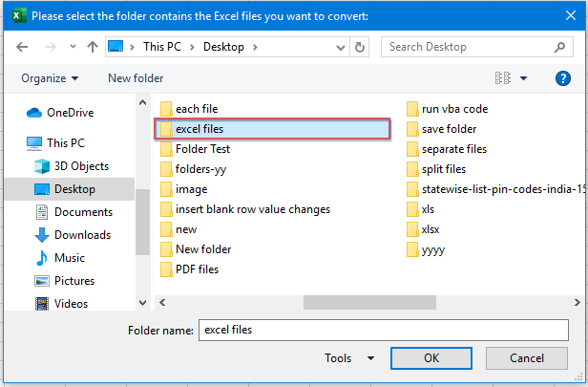Click the Back navigation arrow
The image size is (588, 387).
[22, 46]
